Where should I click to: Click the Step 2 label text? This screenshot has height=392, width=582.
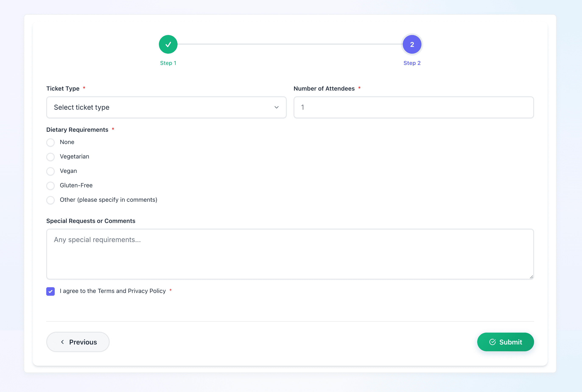coord(412,63)
